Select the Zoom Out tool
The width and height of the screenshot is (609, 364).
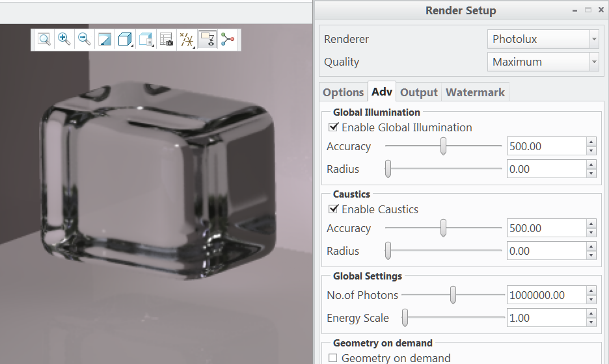(x=85, y=40)
